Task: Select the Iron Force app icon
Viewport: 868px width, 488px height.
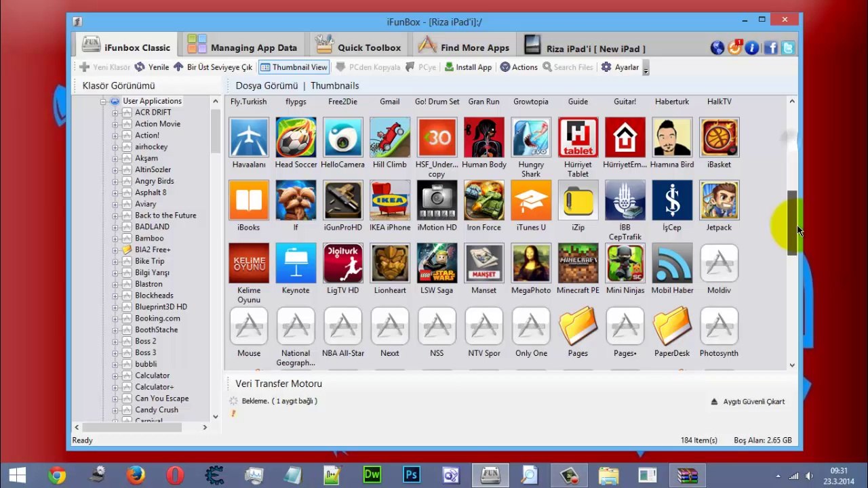Action: 484,201
